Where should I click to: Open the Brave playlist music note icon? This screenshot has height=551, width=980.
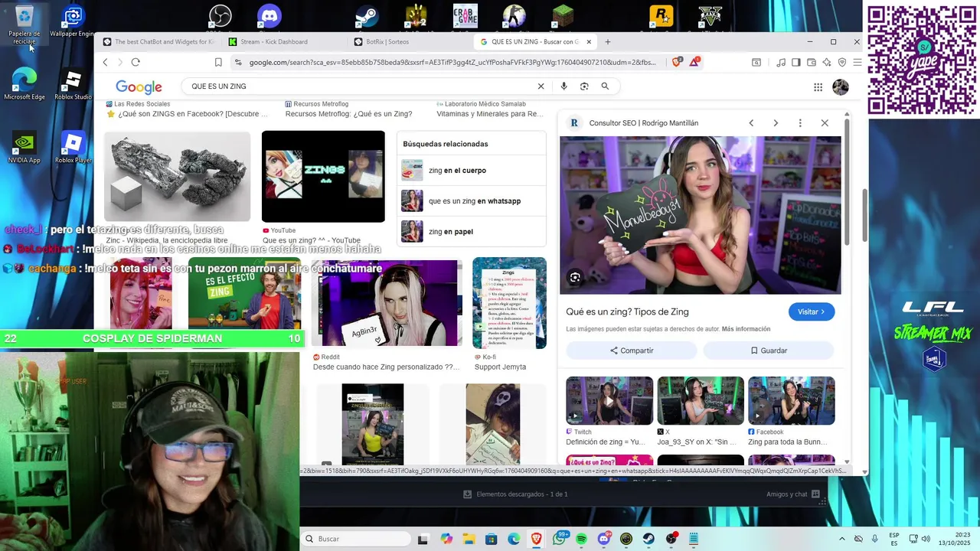point(781,62)
